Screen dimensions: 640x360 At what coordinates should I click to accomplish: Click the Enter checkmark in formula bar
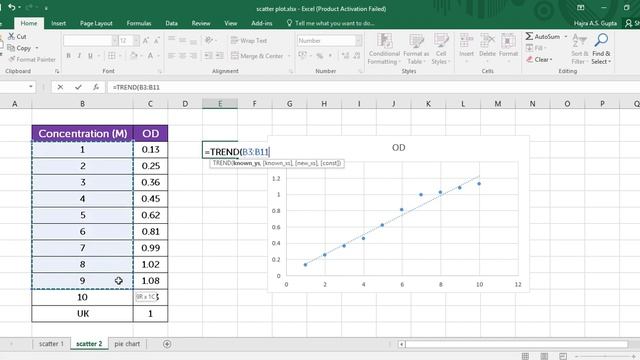78,87
